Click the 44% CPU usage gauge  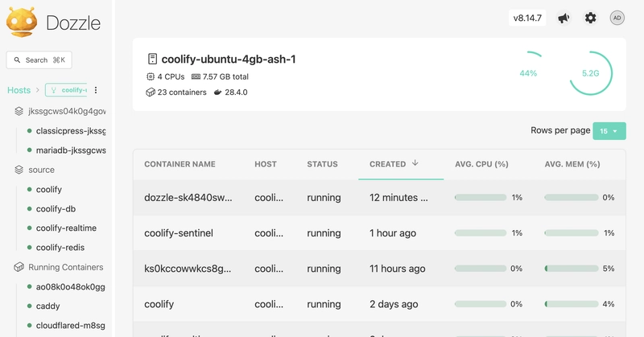(x=528, y=73)
